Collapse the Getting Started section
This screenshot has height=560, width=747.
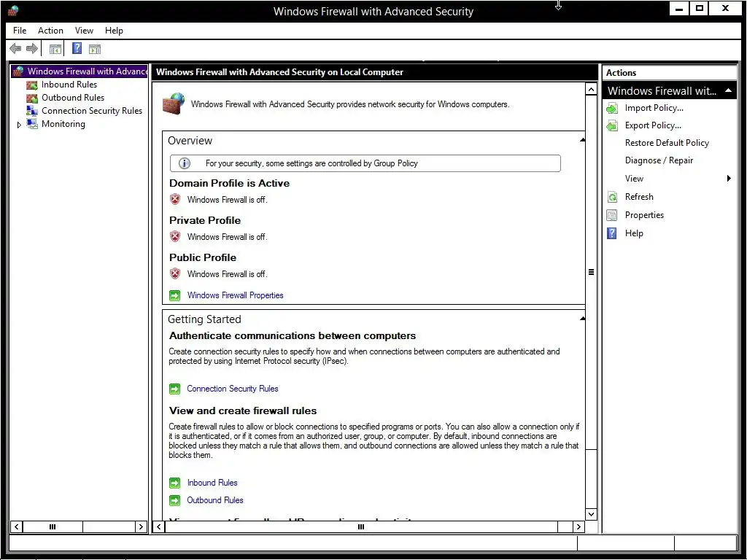tap(582, 319)
